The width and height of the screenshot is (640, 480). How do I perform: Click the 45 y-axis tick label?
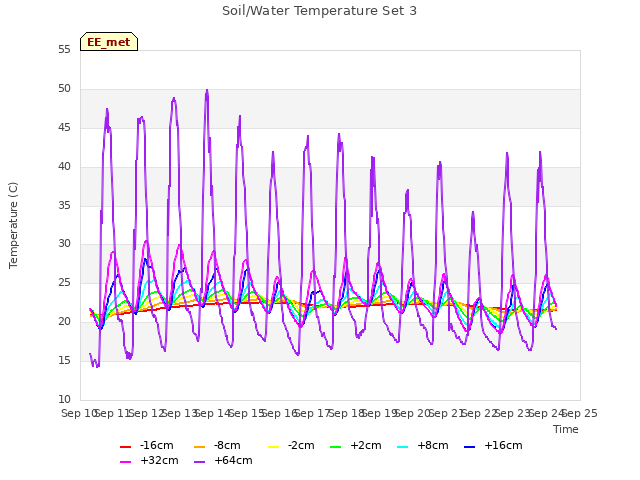coord(64,128)
